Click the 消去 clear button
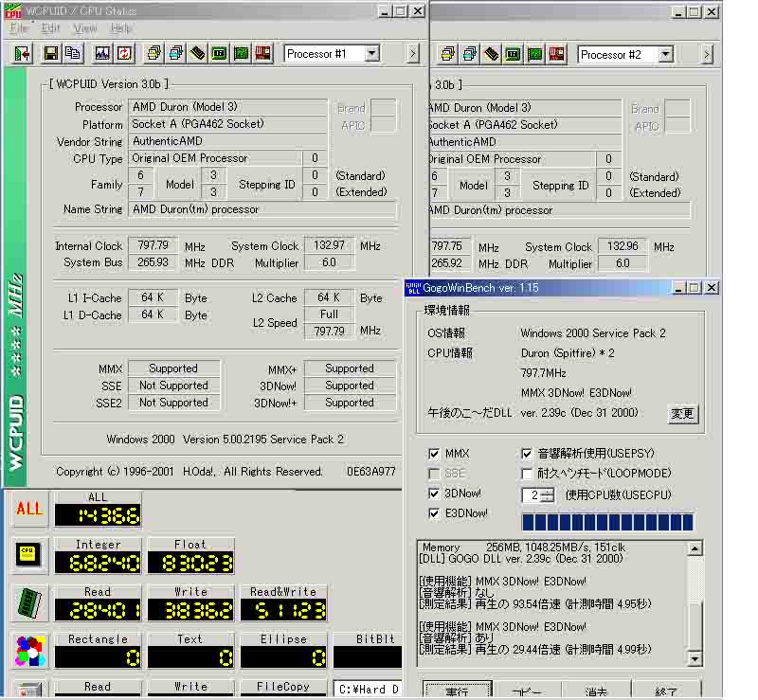Screen dimensions: 758x700 point(596,690)
